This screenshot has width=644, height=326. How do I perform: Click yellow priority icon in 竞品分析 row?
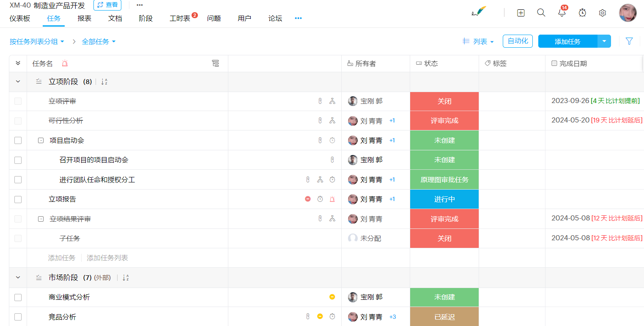(320, 316)
